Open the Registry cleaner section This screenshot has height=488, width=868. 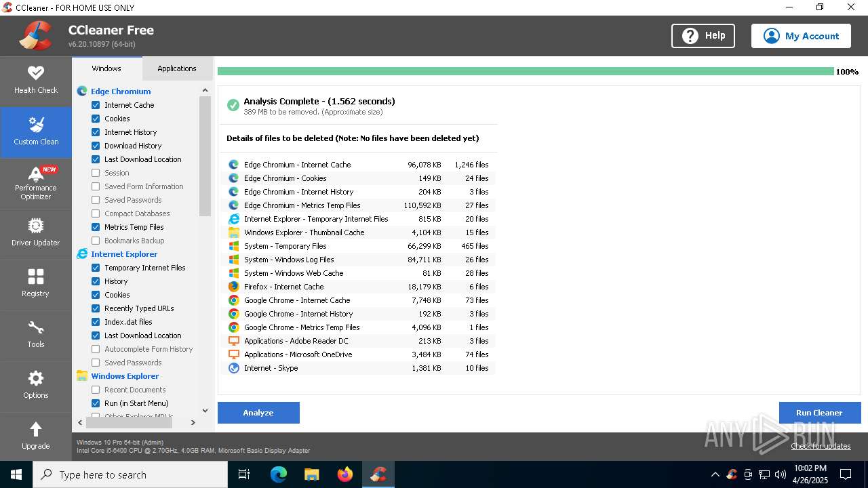(35, 285)
